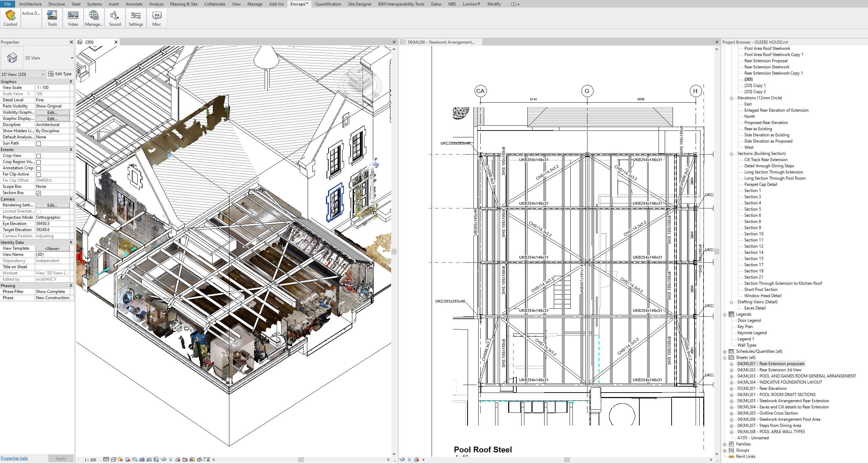Collapse the Sections (Building Section) tree node
868x464 pixels.
pyautogui.click(x=732, y=154)
